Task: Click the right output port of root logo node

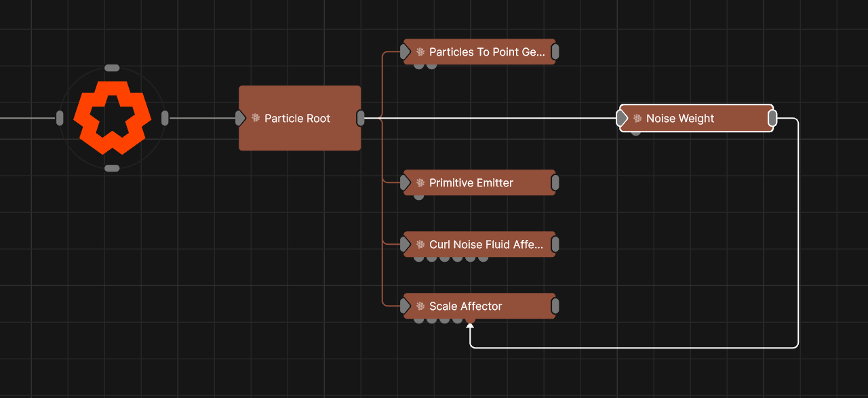Action: pyautogui.click(x=165, y=118)
